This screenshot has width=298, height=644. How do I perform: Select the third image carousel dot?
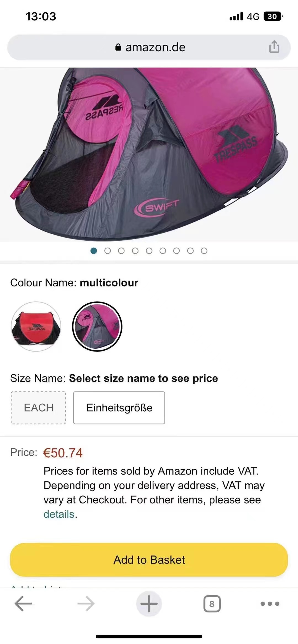click(x=121, y=251)
